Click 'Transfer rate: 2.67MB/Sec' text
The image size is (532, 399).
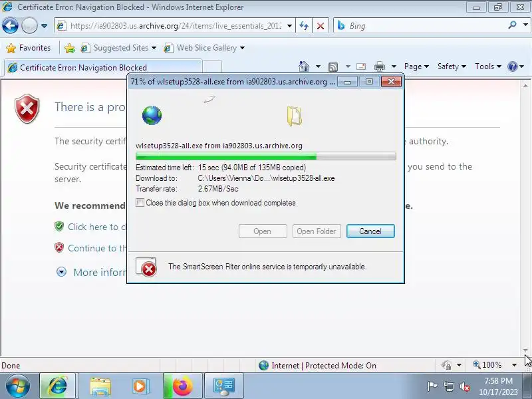(187, 189)
